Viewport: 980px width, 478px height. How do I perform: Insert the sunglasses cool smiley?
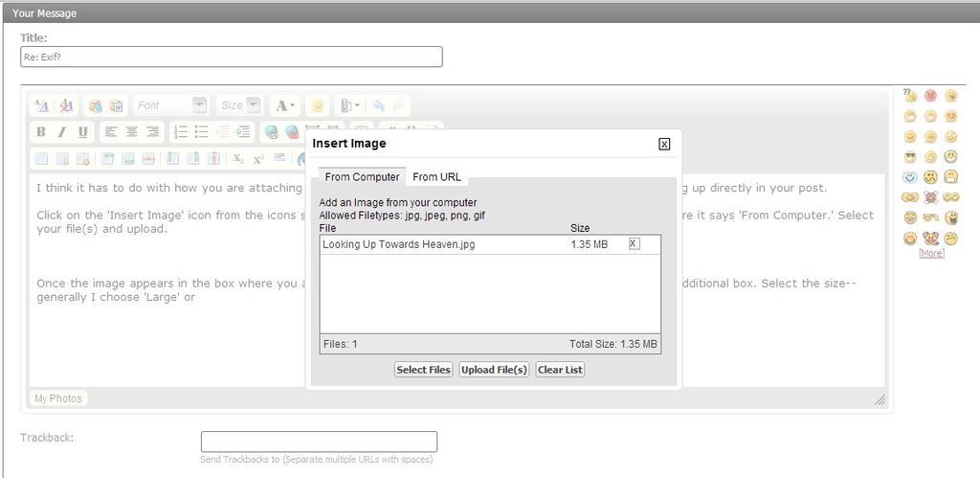coord(910,157)
